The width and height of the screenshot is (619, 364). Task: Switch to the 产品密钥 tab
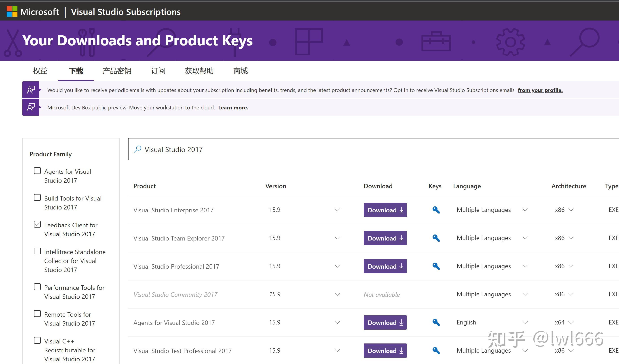pos(117,71)
